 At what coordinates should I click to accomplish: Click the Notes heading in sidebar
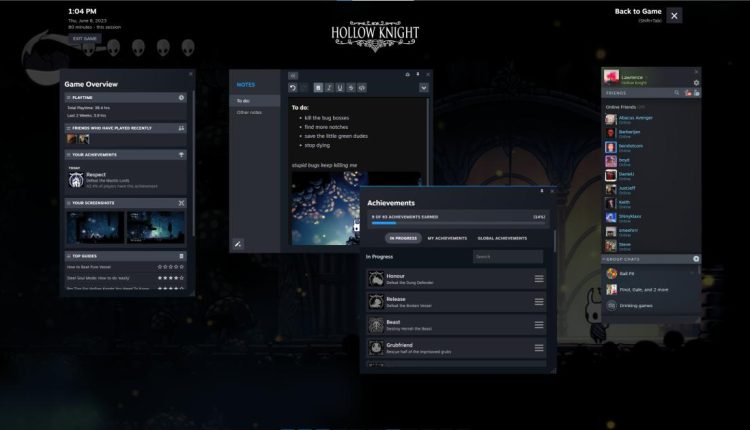point(246,85)
